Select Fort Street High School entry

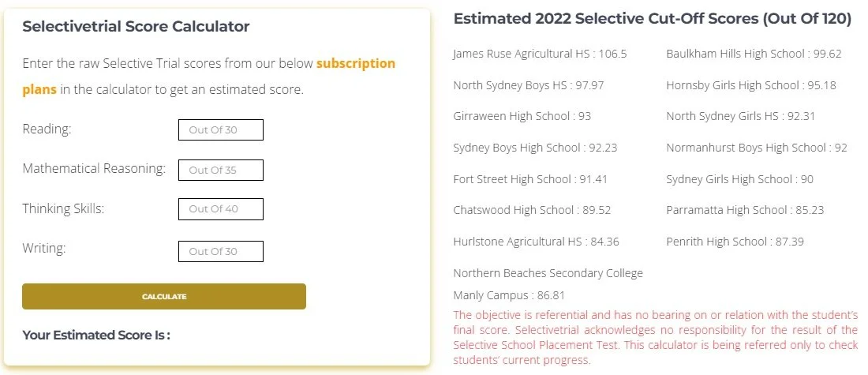point(529,179)
